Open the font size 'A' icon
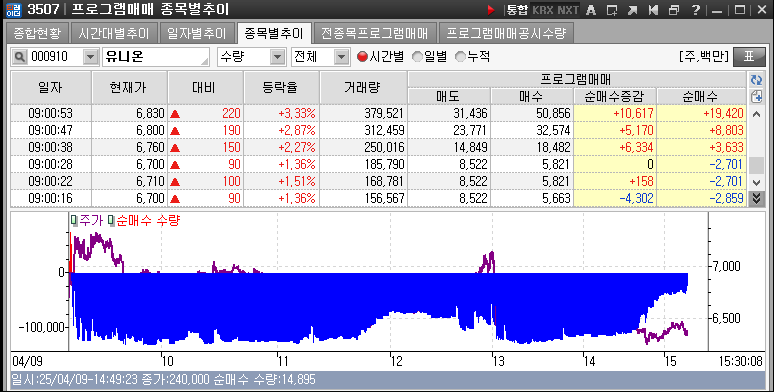This screenshot has height=392, width=774. pyautogui.click(x=591, y=9)
